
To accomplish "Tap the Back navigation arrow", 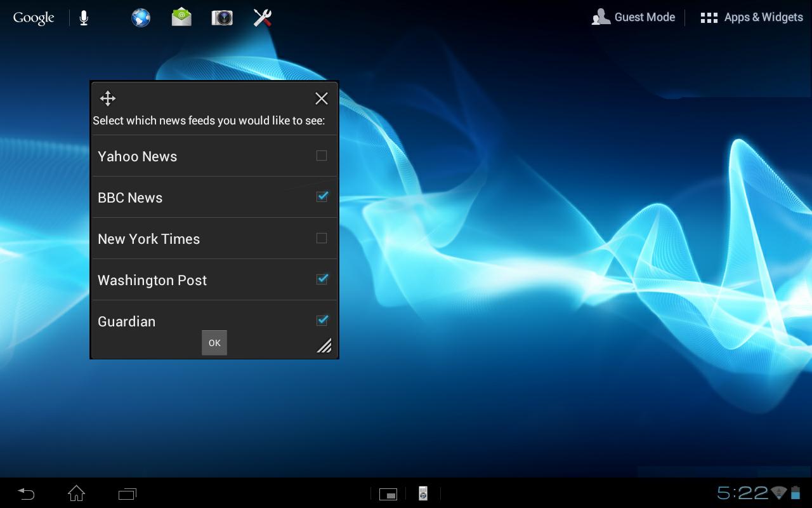I will pyautogui.click(x=26, y=493).
